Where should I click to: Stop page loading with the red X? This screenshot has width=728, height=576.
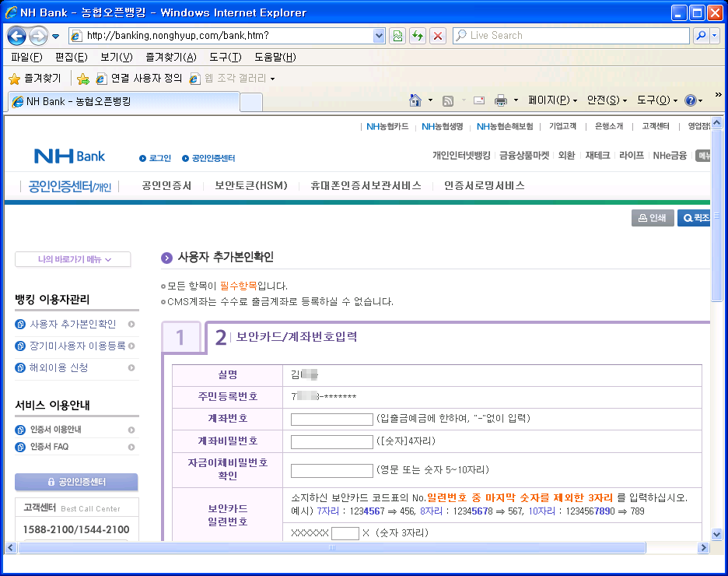tap(438, 36)
